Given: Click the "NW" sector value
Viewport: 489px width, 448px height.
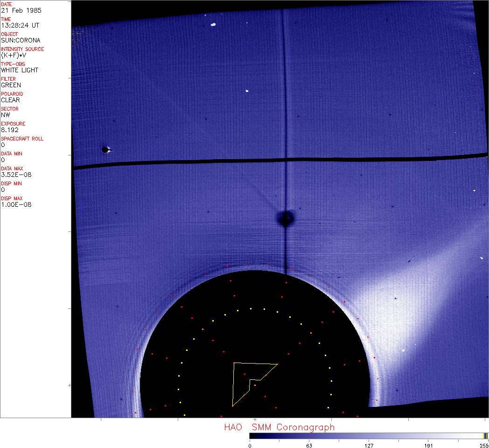Looking at the screenshot, I should click(6, 115).
